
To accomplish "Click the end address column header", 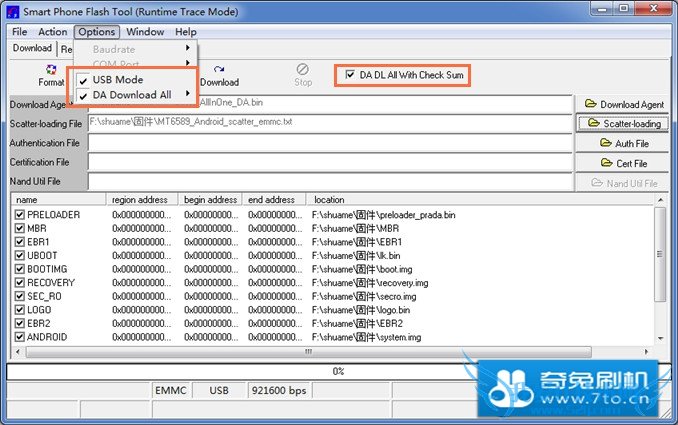I will 274,199.
